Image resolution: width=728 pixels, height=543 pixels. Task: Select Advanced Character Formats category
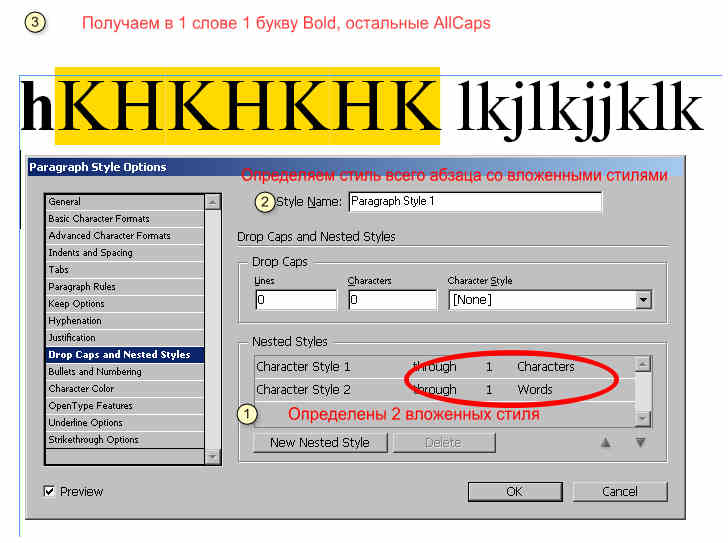click(125, 236)
